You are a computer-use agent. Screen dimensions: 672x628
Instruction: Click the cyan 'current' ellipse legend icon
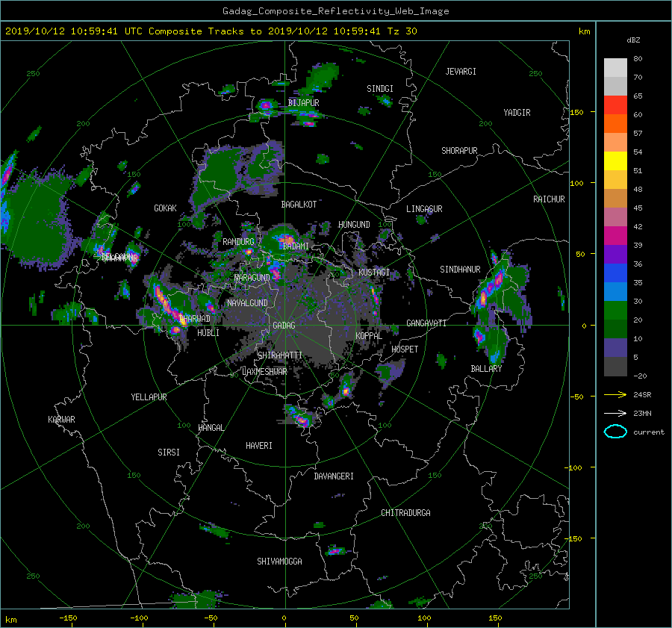(615, 432)
